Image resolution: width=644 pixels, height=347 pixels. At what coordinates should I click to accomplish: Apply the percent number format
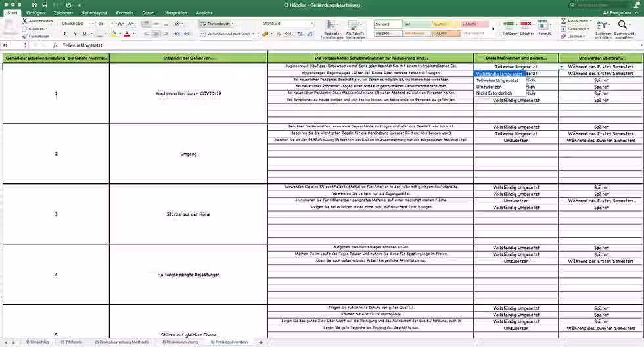point(279,34)
